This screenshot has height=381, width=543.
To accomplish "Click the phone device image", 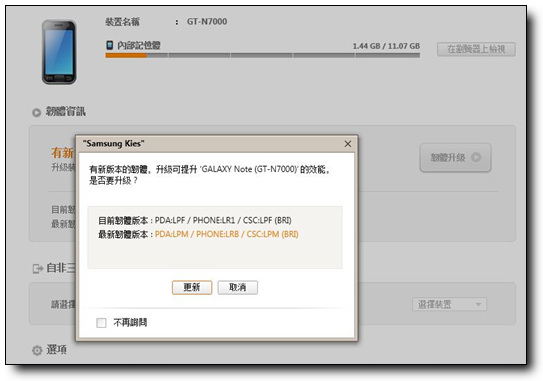I will click(59, 52).
